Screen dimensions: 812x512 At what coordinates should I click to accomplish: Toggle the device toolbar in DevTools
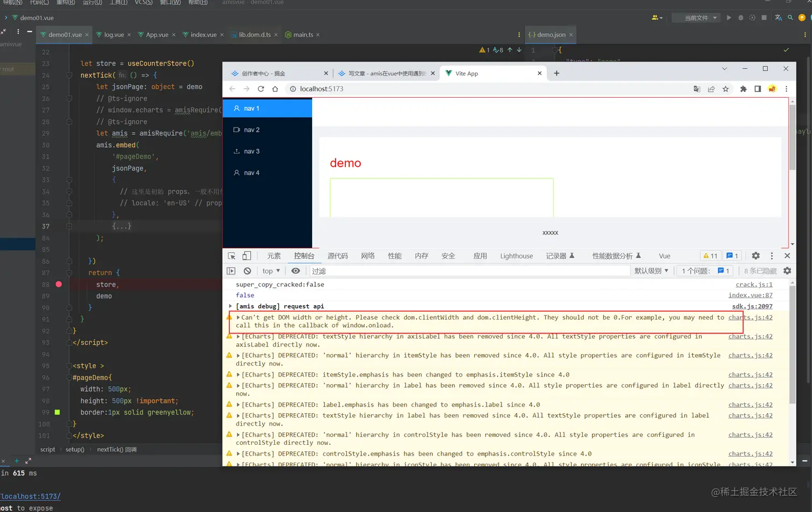pyautogui.click(x=247, y=256)
